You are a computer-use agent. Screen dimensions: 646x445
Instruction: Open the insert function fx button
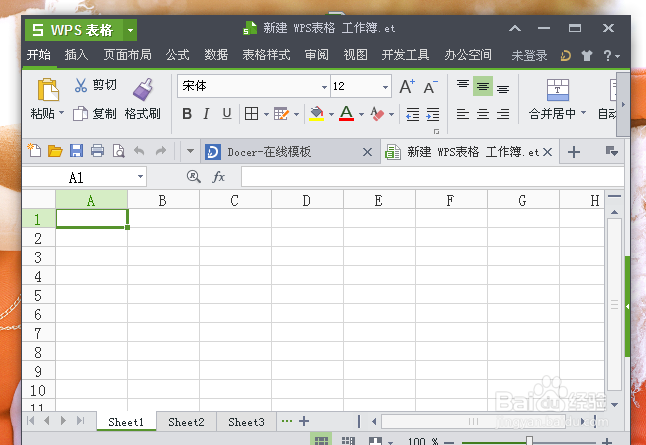click(218, 177)
